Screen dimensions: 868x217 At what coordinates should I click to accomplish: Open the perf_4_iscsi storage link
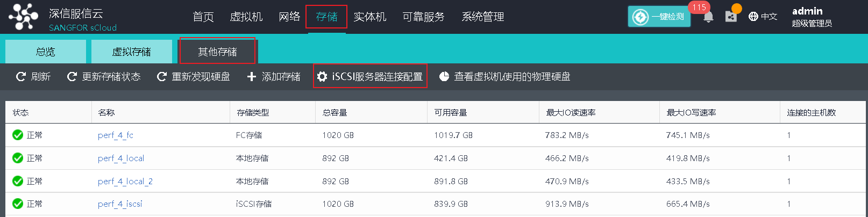point(120,204)
